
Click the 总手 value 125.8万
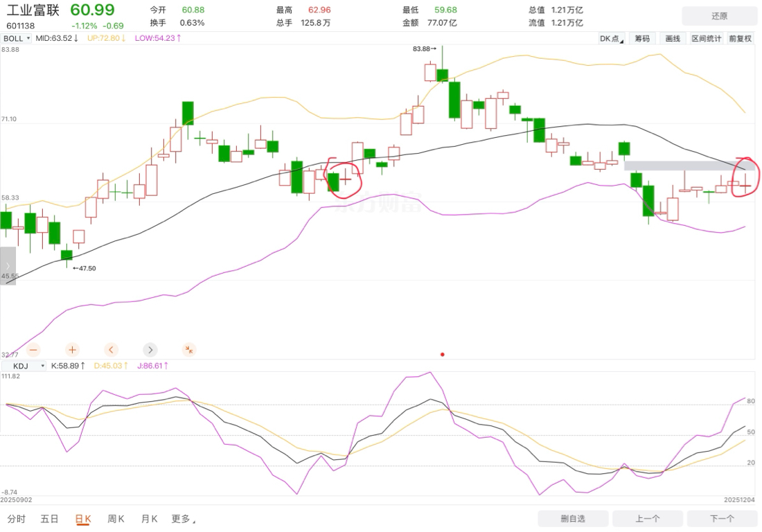[315, 23]
